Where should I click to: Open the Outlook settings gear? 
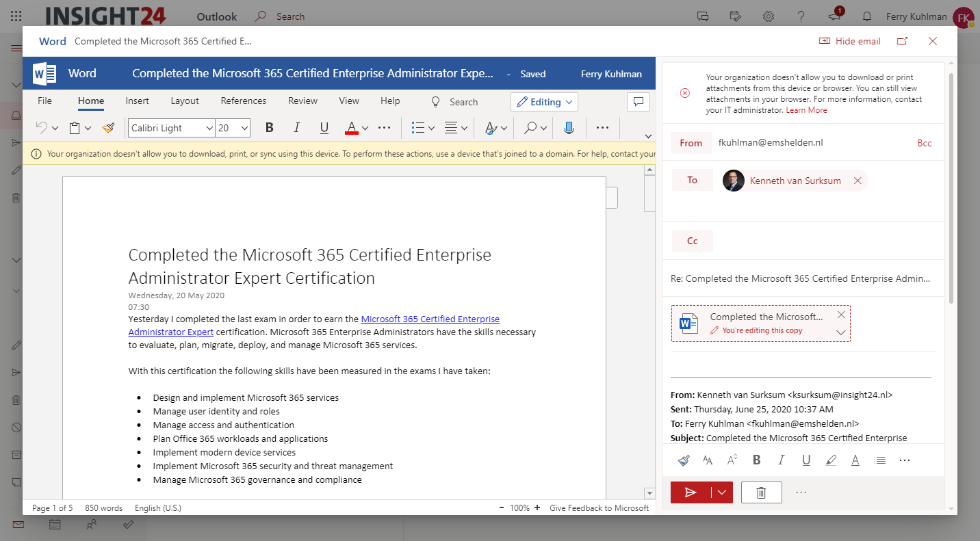[769, 16]
